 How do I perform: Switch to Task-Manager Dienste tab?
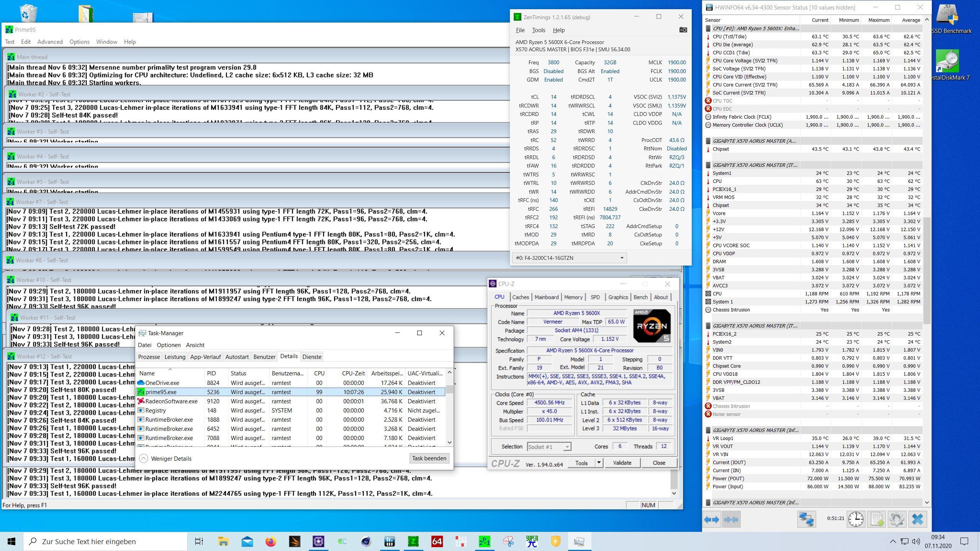(312, 357)
